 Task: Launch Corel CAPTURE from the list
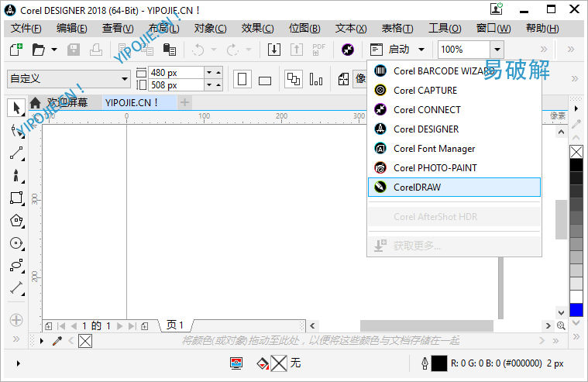454,91
